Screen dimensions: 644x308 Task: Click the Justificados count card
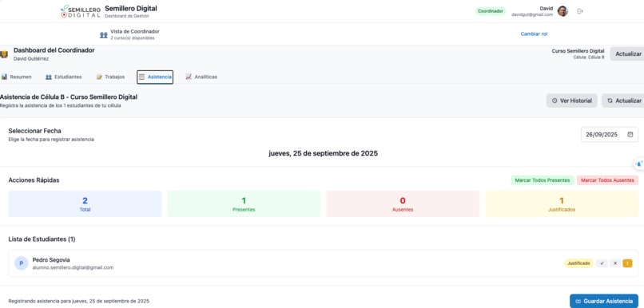point(562,203)
